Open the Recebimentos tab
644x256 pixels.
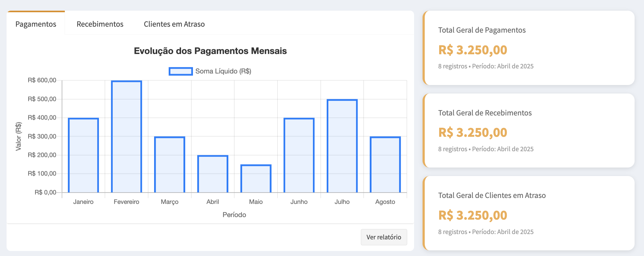pyautogui.click(x=100, y=24)
